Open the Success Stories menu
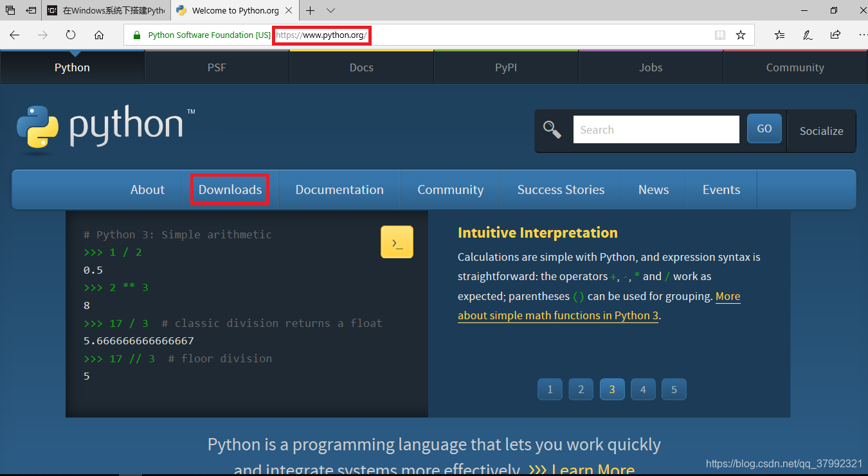The image size is (868, 476). click(561, 190)
